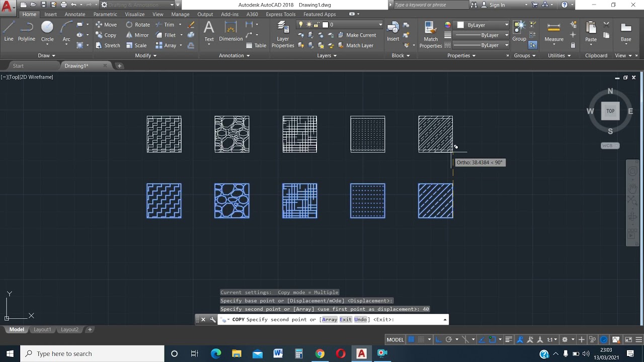Screen dimensions: 644x362
Task: Choose the Exit option in command line
Action: click(x=346, y=319)
